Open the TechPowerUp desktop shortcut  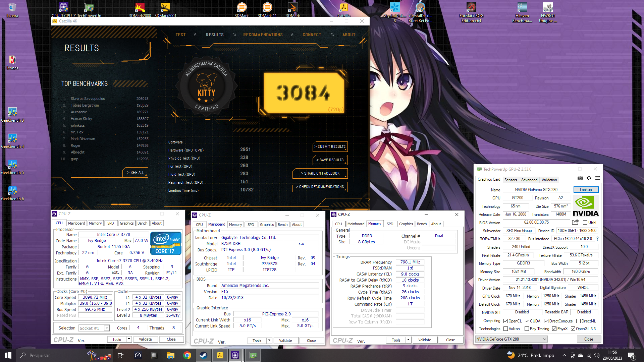89,10
